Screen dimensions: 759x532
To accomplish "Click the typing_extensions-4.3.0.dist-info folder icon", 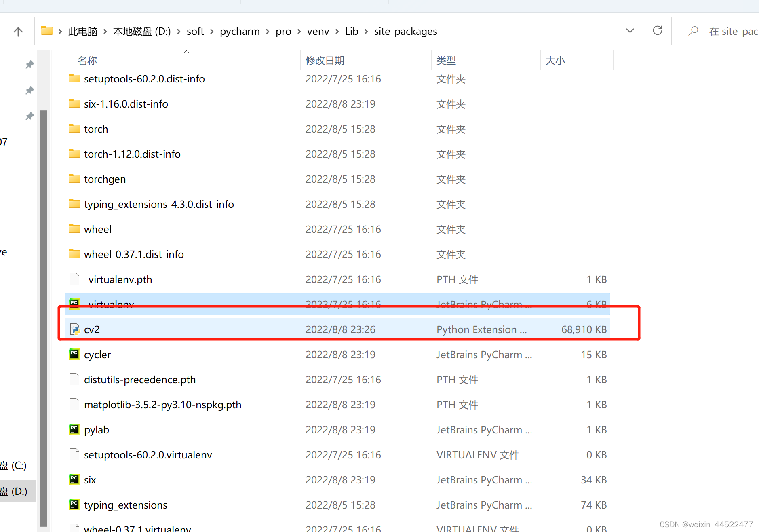I will click(x=74, y=204).
